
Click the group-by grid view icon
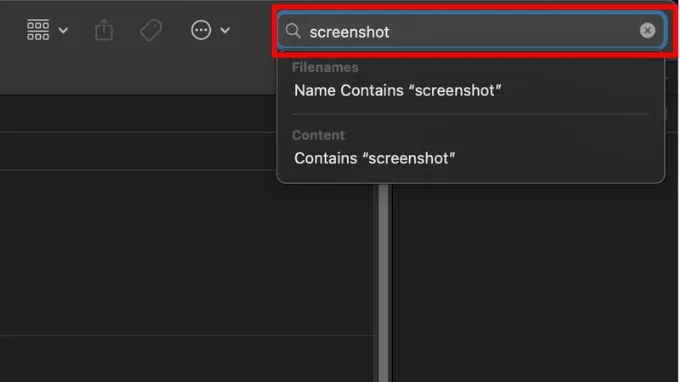38,30
